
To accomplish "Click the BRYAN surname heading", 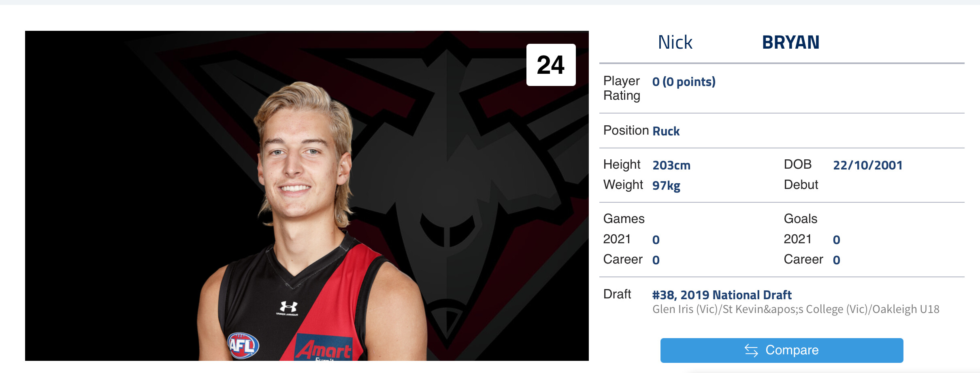I will tap(790, 43).
